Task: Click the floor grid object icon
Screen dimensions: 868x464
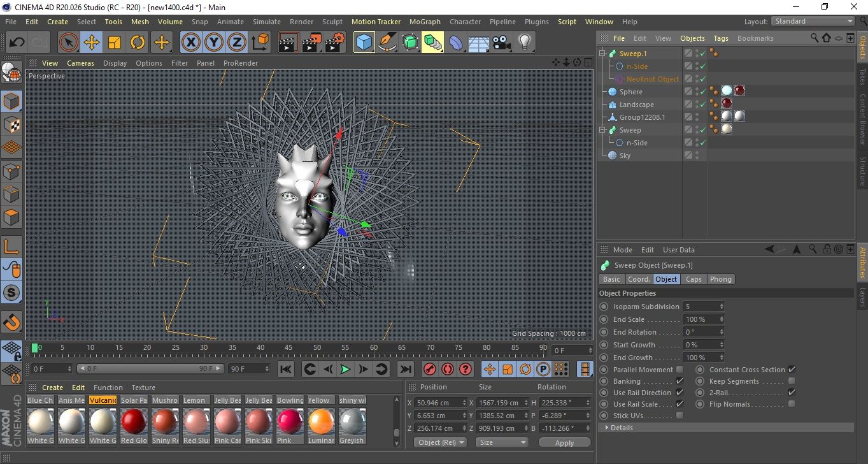Action: click(x=478, y=43)
